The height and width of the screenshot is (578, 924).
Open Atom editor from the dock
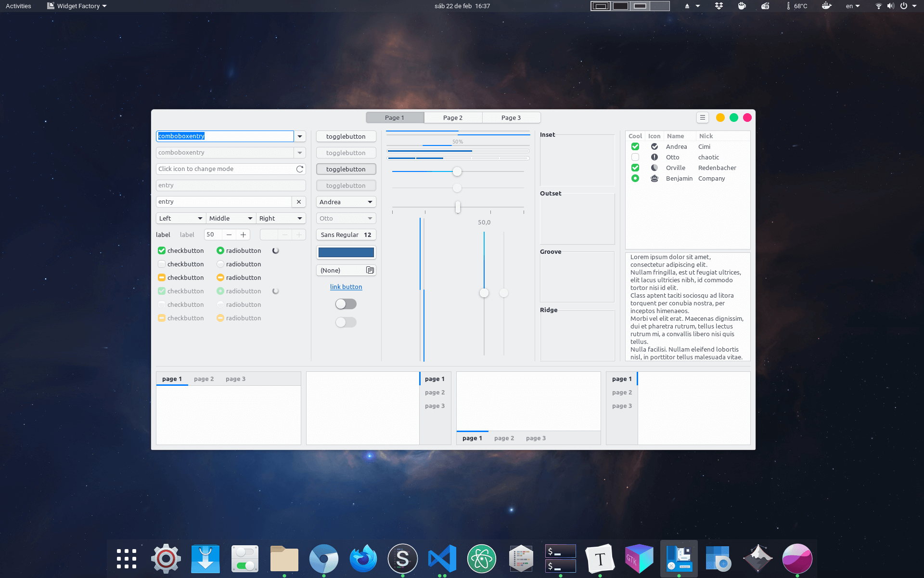pyautogui.click(x=482, y=559)
